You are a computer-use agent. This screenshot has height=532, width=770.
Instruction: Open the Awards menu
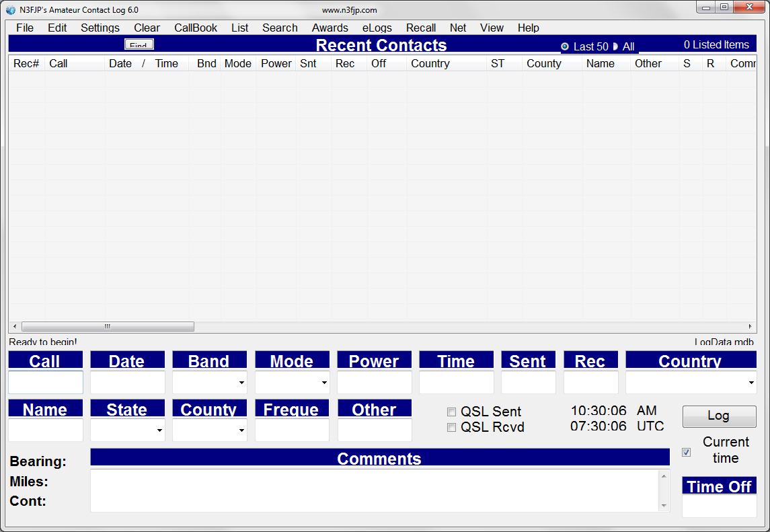click(330, 28)
